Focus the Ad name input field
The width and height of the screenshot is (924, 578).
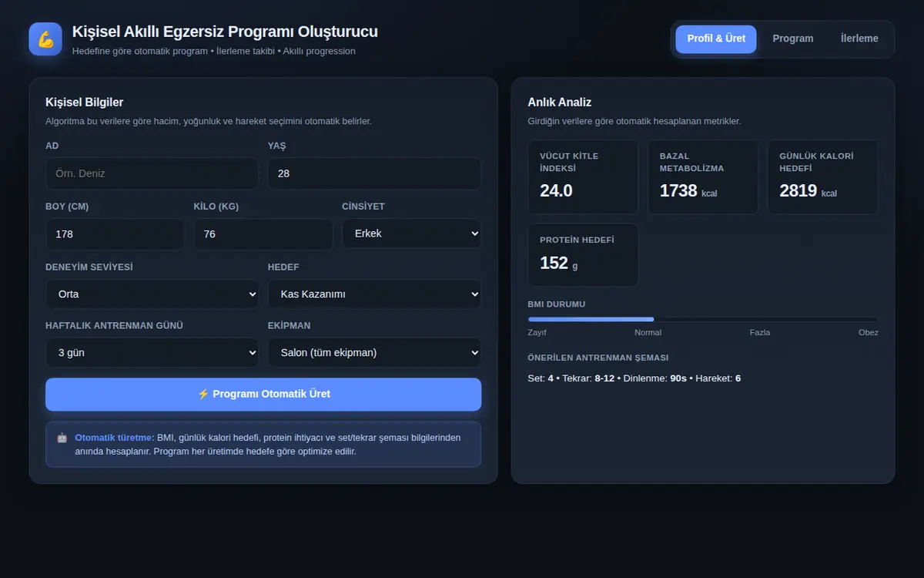152,173
